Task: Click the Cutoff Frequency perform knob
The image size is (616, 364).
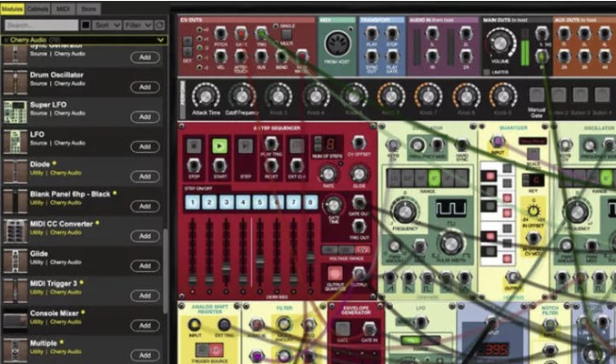Action: pos(242,96)
